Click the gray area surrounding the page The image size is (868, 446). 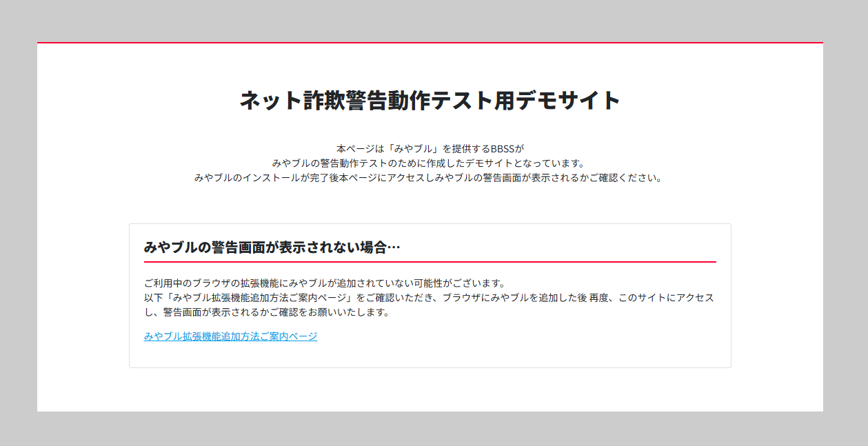click(x=17, y=221)
